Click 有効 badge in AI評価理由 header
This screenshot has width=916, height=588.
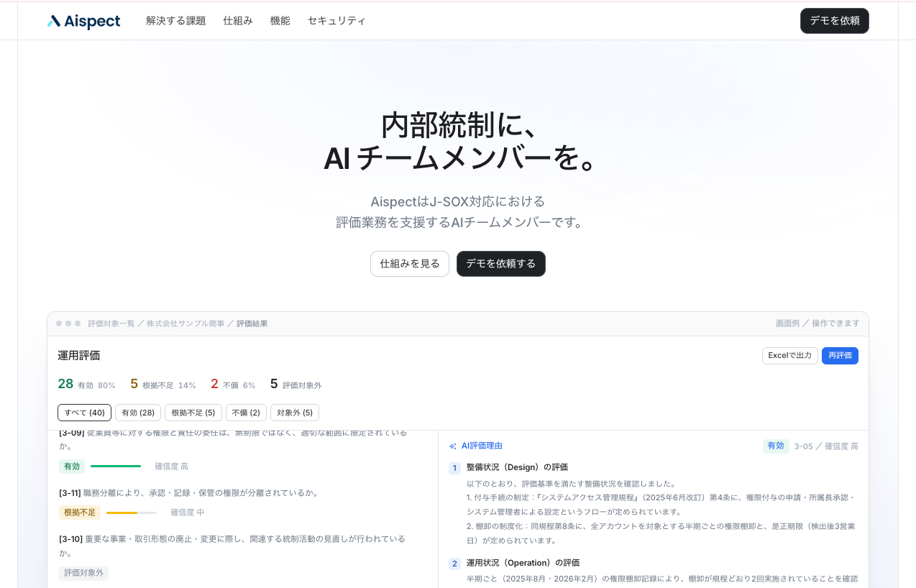point(776,446)
